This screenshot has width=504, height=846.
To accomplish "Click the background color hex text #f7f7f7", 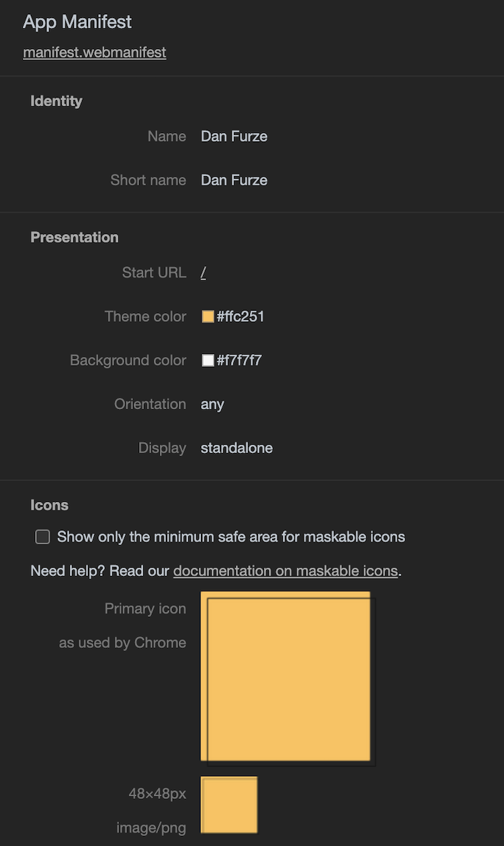I will pos(239,360).
